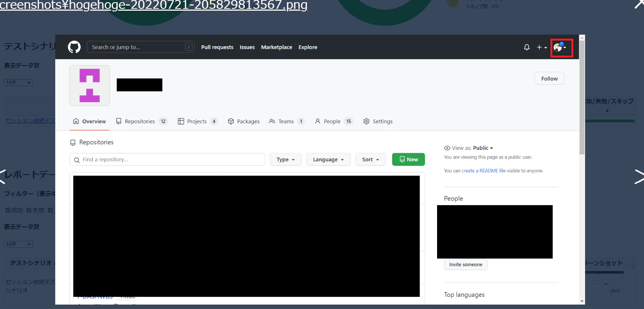Open lower 10件 display count dropdown
Screen dimensions: 644x309
coord(18,244)
